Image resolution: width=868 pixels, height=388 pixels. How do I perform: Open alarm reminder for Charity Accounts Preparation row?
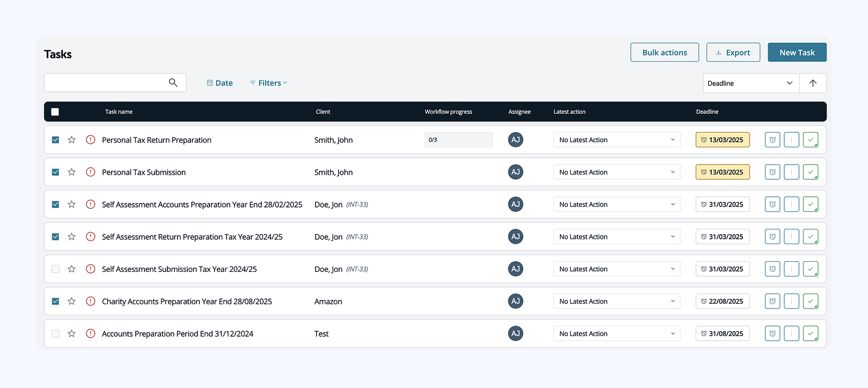click(x=772, y=301)
